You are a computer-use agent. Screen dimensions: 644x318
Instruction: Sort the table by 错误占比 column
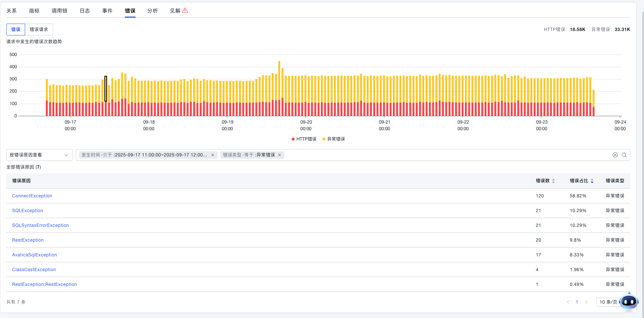click(x=592, y=181)
